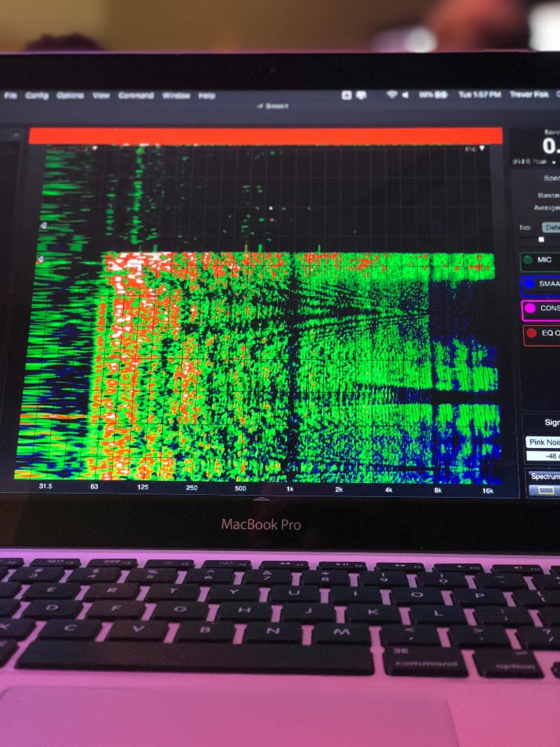
Task: Click the lower spectrograph threshold arrow marker
Action: (x=41, y=259)
